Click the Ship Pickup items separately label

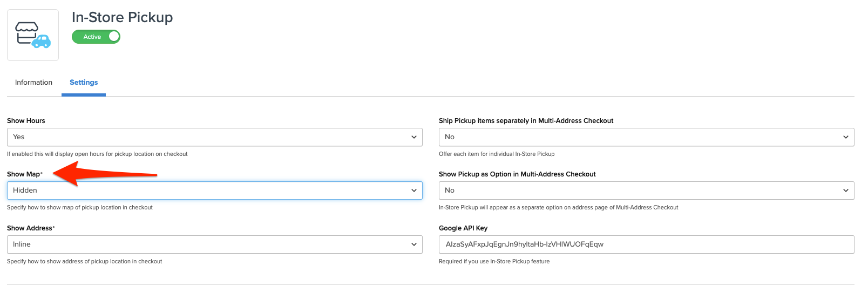526,121
